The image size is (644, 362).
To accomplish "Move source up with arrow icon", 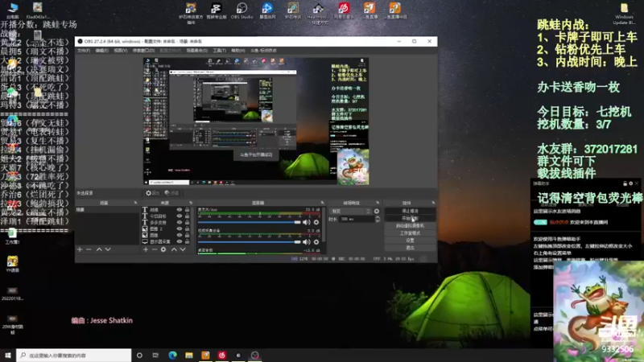I will [x=174, y=249].
